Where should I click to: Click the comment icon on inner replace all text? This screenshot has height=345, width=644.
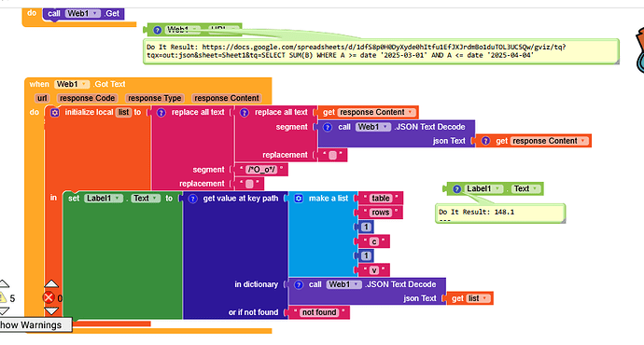[x=245, y=113]
